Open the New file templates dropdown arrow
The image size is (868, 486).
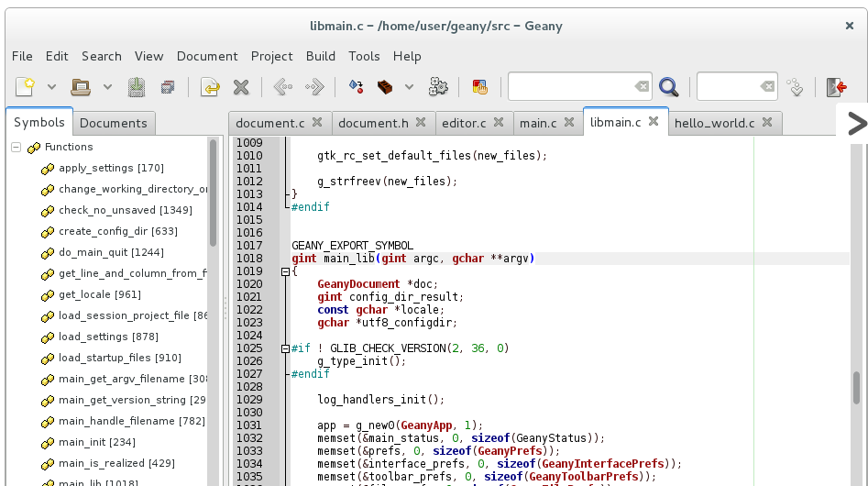click(51, 87)
